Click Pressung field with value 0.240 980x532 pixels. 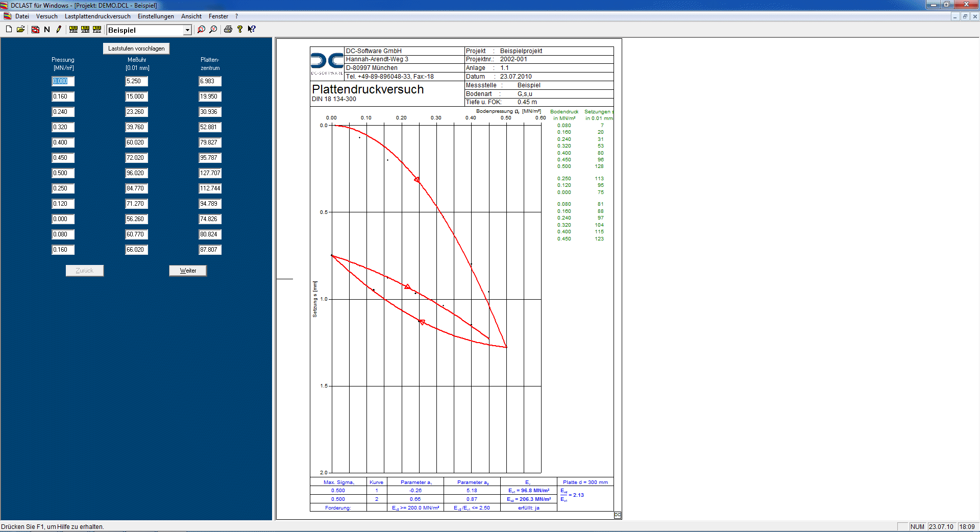63,112
